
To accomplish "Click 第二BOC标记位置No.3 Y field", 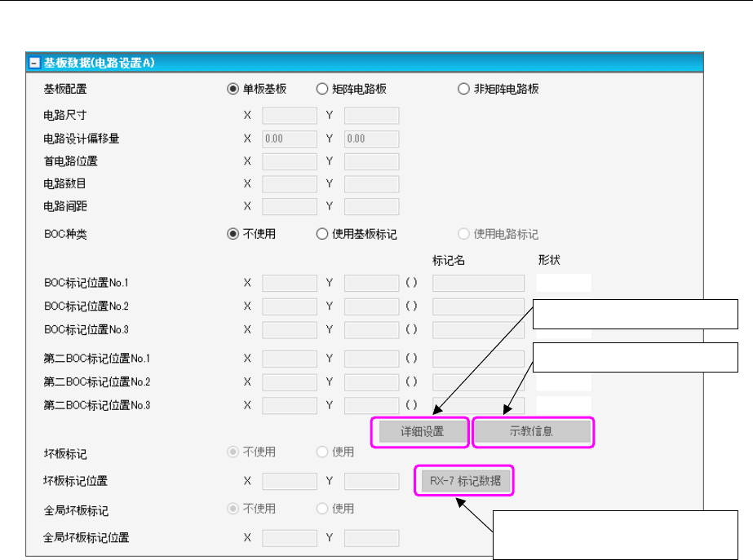I will tap(372, 405).
